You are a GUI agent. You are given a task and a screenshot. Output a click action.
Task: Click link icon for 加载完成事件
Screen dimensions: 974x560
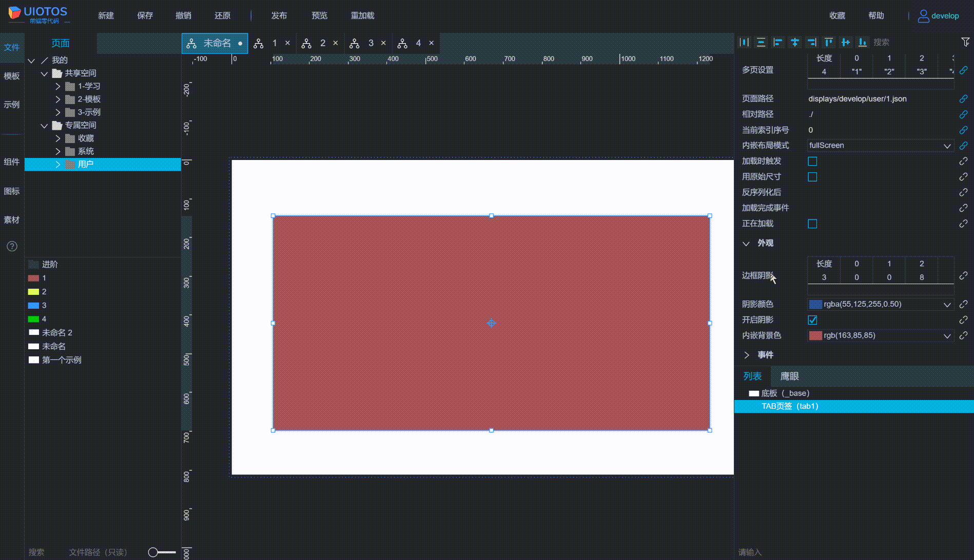964,208
